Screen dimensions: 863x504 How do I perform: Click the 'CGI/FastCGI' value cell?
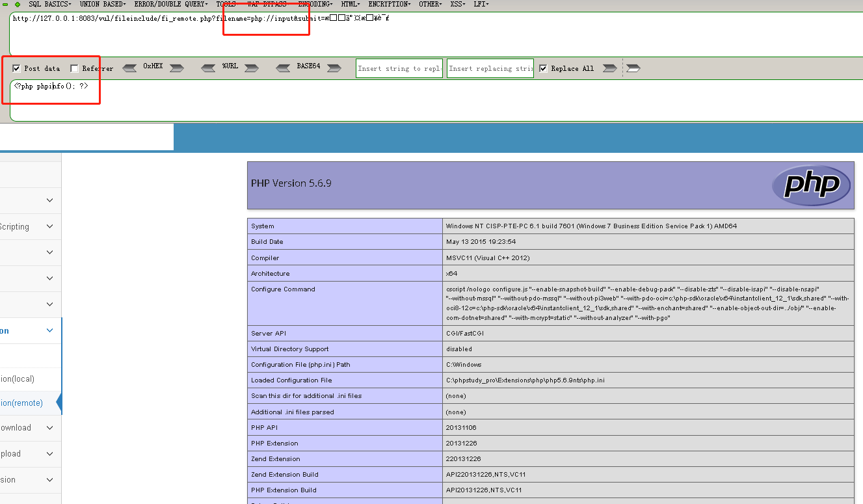[648, 333]
